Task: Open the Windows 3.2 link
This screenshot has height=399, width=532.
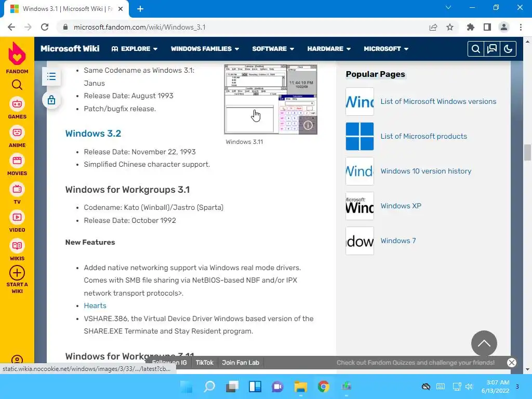Action: (x=93, y=134)
